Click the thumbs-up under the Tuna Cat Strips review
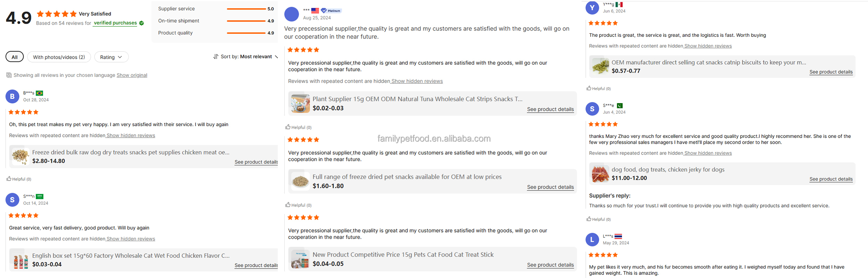The width and height of the screenshot is (868, 278). pyautogui.click(x=288, y=127)
